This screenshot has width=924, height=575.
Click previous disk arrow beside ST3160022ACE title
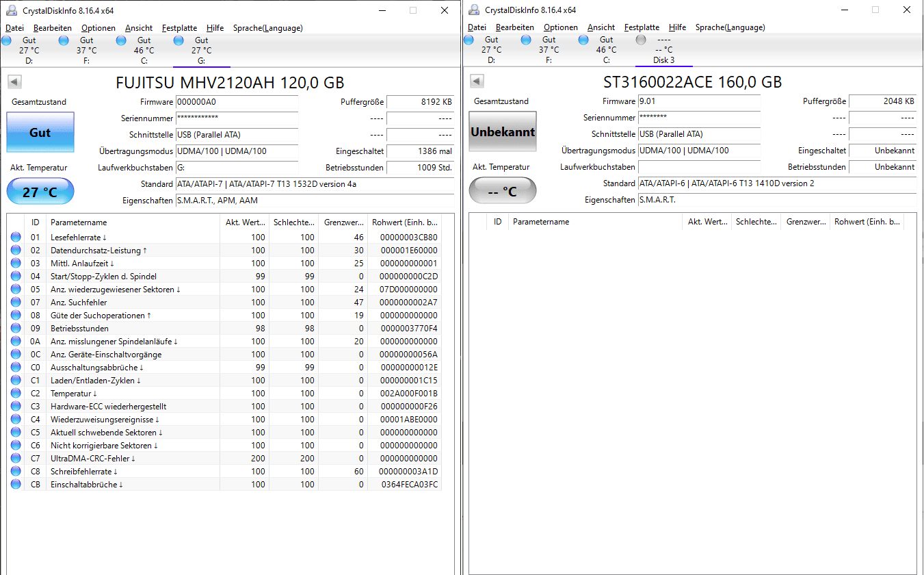pos(477,81)
